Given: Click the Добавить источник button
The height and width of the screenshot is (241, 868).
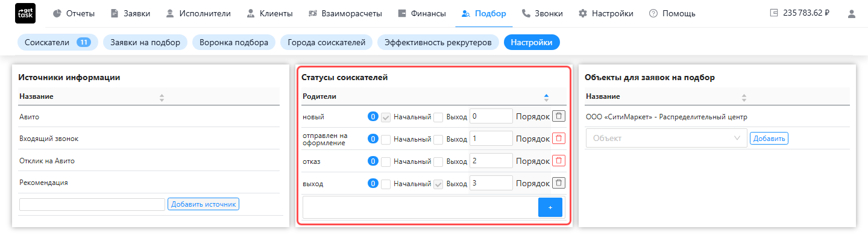Looking at the screenshot, I should point(204,204).
